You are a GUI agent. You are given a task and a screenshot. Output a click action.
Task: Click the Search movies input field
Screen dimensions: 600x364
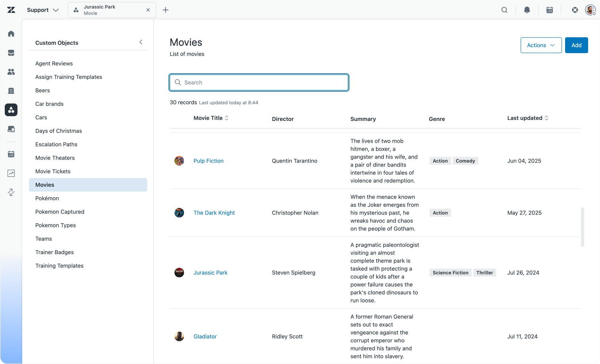click(x=259, y=82)
